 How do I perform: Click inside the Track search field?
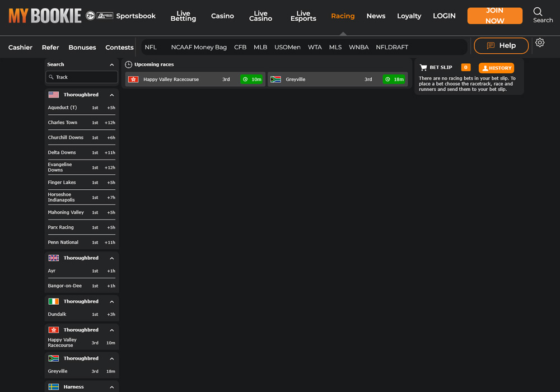click(81, 78)
